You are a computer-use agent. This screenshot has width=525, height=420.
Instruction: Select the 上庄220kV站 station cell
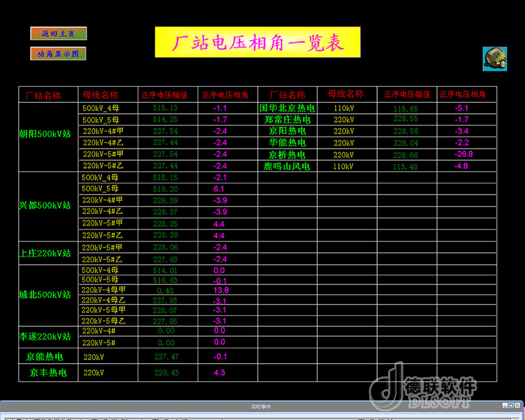coord(45,253)
